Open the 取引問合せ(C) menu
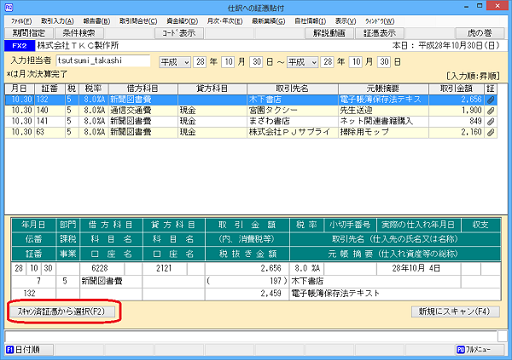 (138, 21)
